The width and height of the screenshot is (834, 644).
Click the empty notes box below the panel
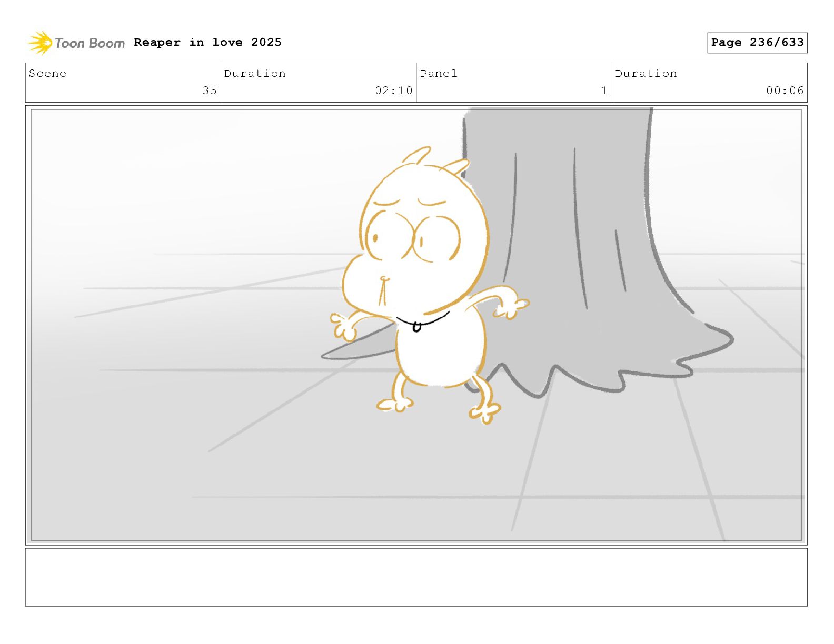(416, 577)
